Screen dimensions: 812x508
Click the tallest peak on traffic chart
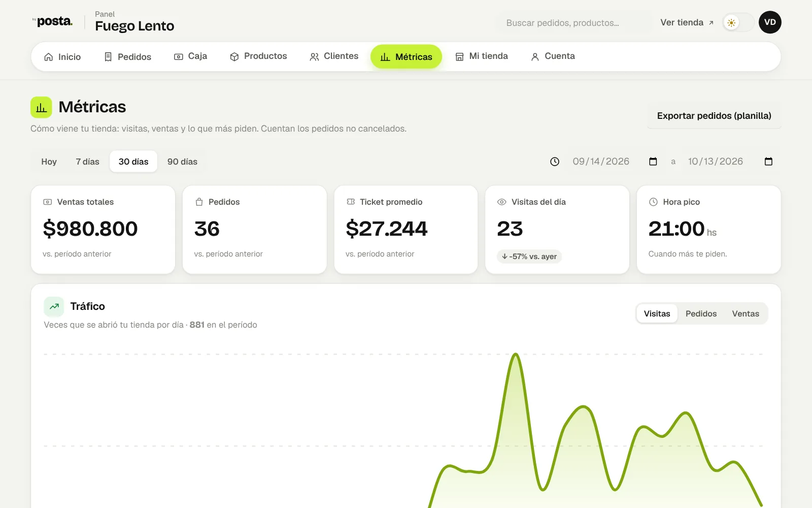click(x=516, y=355)
